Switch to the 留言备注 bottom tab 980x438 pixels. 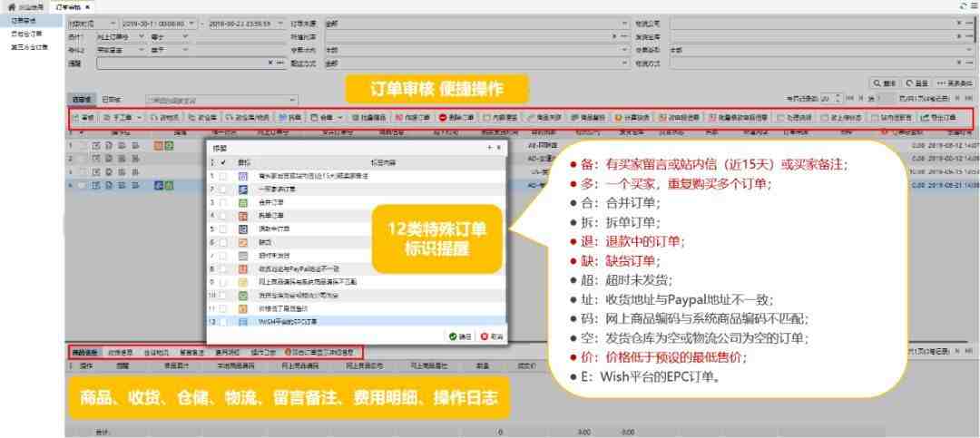[x=190, y=353]
